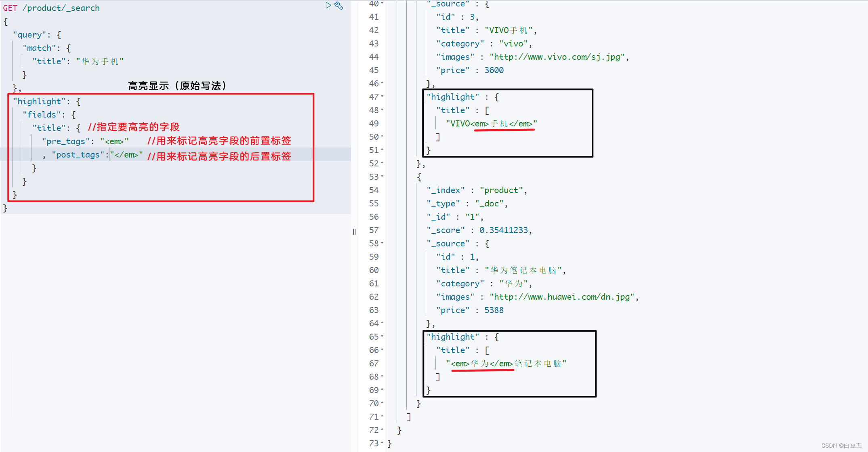Screen dimensions: 868x452
Task: Click line number 67 in the gutter
Action: pos(374,364)
